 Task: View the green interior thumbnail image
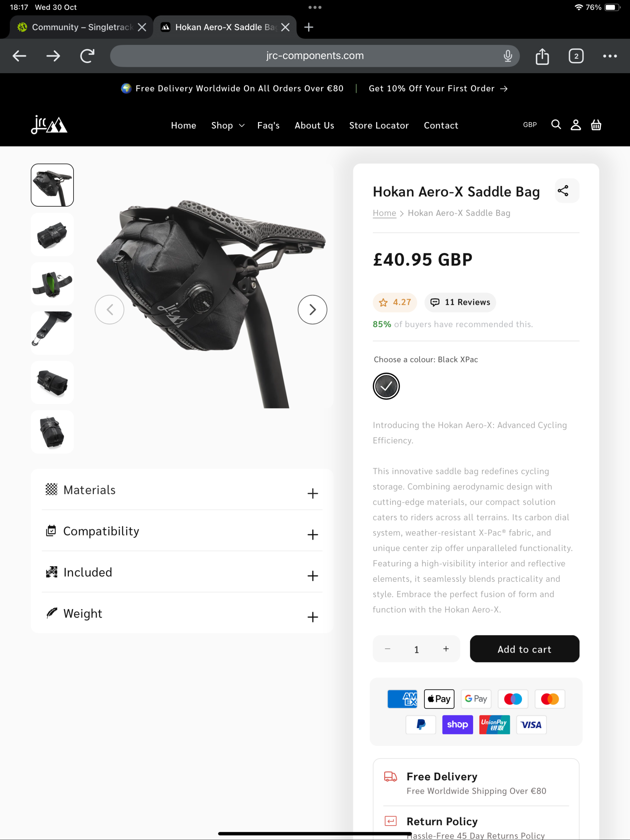pos(52,284)
